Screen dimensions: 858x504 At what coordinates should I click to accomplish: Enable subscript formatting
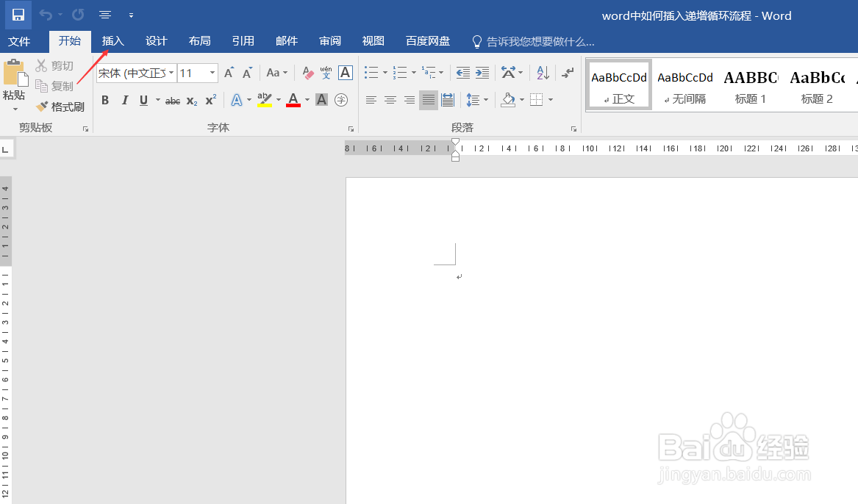(x=191, y=100)
